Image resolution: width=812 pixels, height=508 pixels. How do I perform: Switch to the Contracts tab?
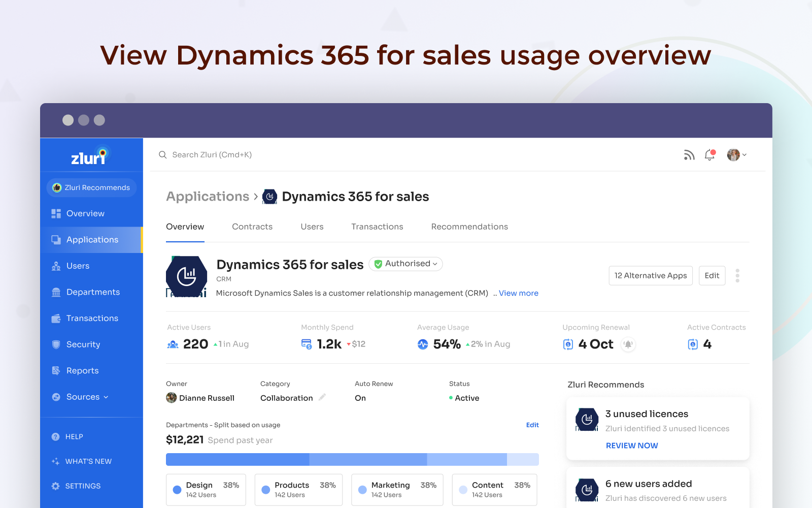(x=252, y=227)
